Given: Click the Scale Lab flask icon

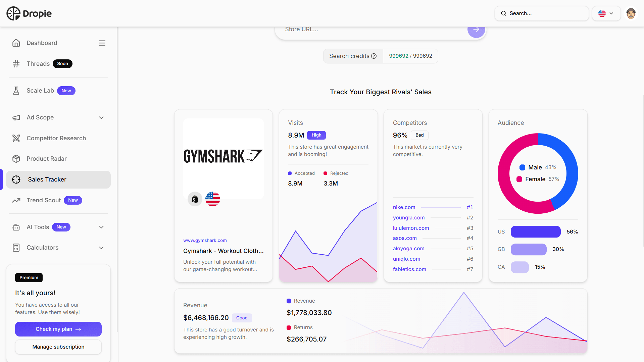Looking at the screenshot, I should click(x=16, y=91).
